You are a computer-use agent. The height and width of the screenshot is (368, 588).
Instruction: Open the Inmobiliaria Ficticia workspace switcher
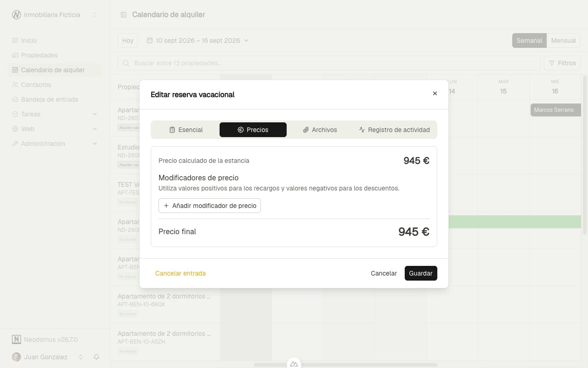tap(55, 15)
